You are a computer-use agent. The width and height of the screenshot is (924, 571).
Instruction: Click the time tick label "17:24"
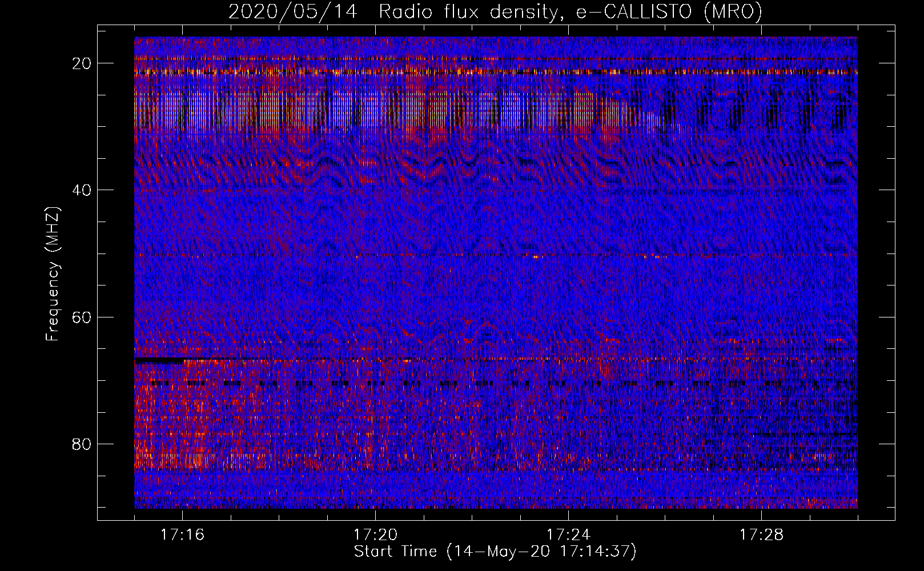569,535
